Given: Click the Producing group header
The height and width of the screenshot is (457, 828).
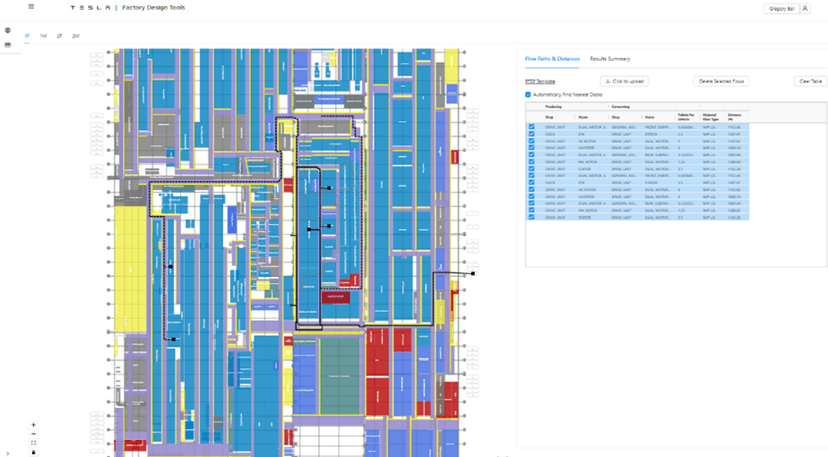Looking at the screenshot, I should tap(553, 107).
